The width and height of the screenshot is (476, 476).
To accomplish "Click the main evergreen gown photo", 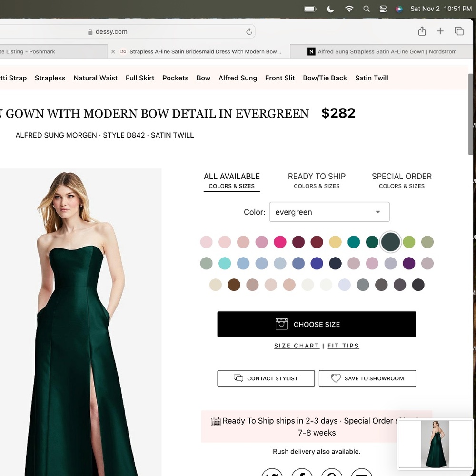I will click(x=81, y=322).
